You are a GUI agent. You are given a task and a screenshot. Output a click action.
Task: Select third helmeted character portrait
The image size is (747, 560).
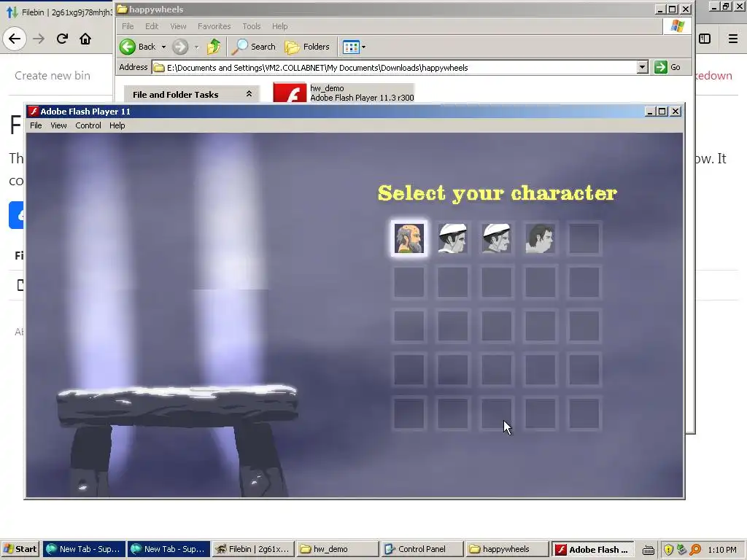(x=496, y=238)
